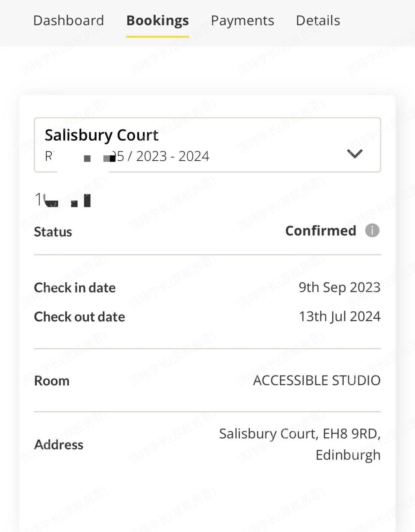The width and height of the screenshot is (415, 532).
Task: Click the Edinburgh address text
Action: coord(347,455)
